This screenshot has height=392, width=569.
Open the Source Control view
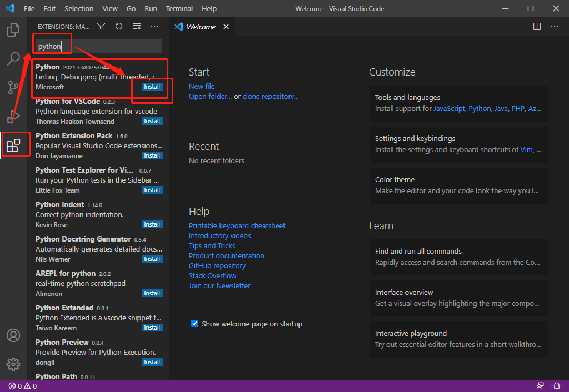click(13, 87)
